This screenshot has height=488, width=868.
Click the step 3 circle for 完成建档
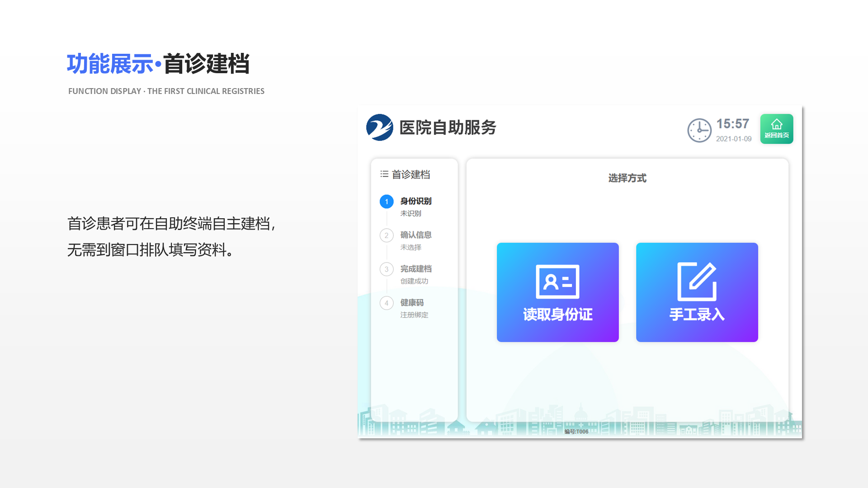(387, 269)
